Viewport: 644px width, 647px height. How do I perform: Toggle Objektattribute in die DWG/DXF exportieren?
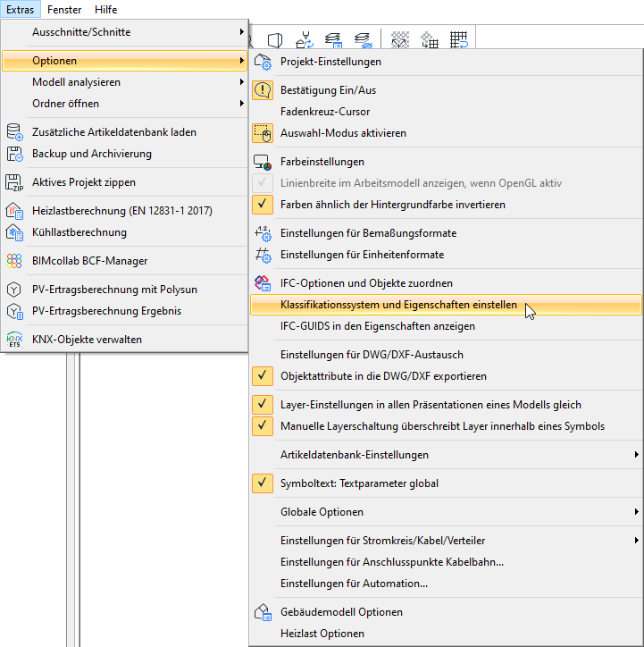[446, 376]
